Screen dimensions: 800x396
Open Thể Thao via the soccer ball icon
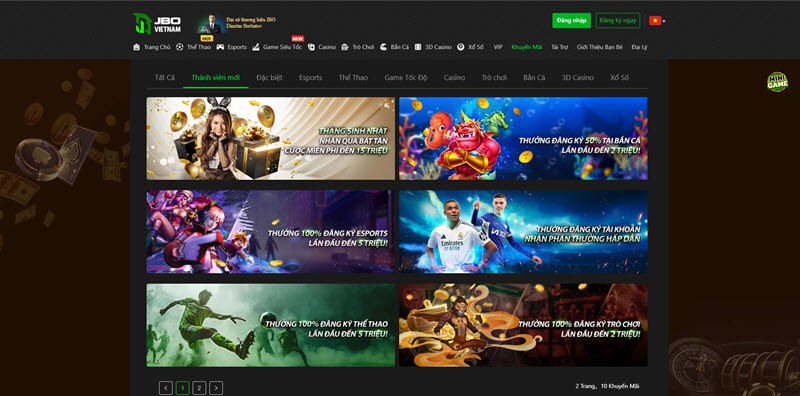(180, 47)
